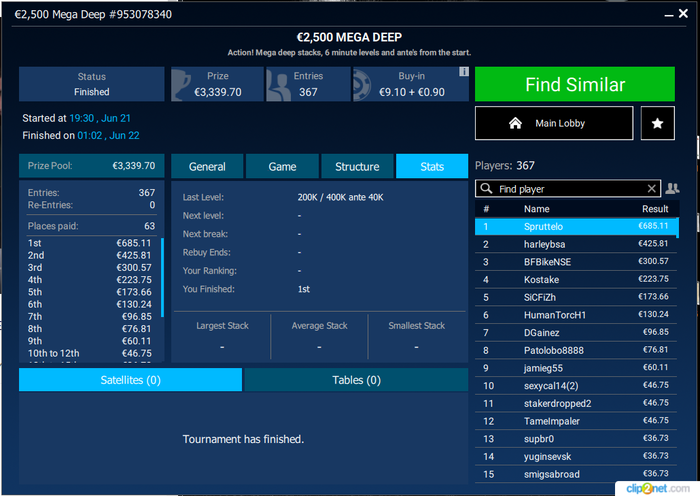Image resolution: width=700 pixels, height=496 pixels.
Task: Click the Largest Stack cell
Action: pyautogui.click(x=222, y=336)
